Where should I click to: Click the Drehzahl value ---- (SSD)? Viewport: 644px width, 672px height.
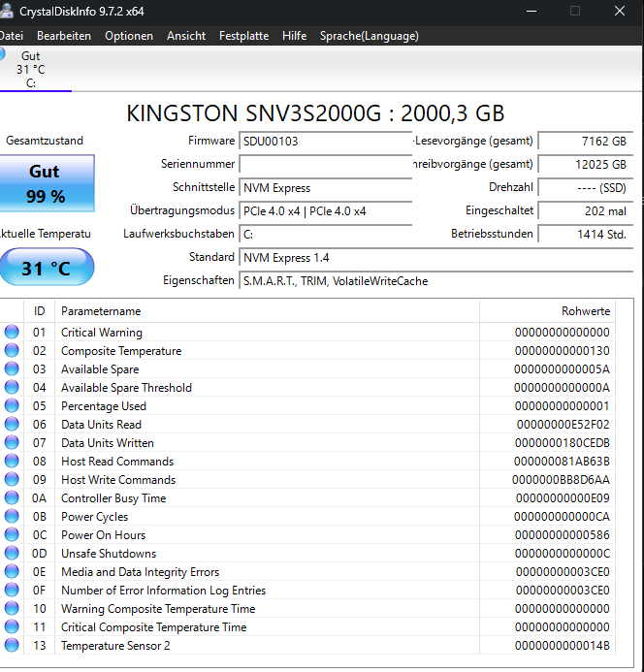pos(585,188)
